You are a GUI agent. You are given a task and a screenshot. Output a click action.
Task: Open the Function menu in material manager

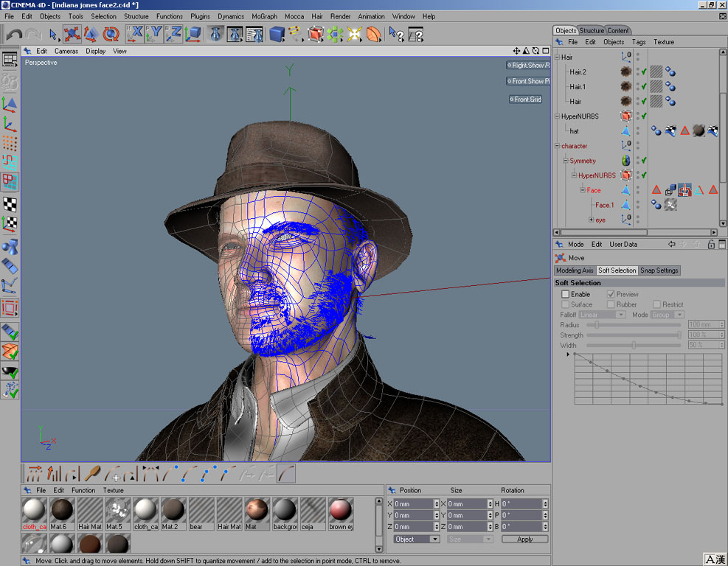[x=83, y=490]
